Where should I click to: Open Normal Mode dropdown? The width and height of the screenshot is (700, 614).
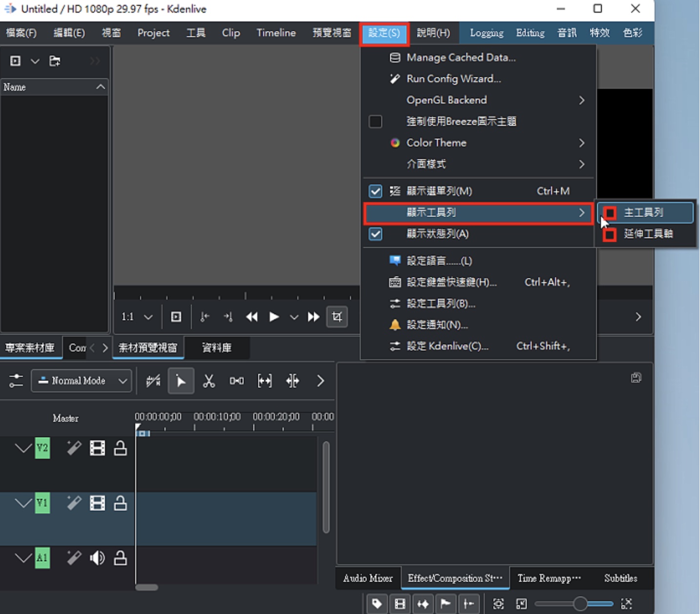(x=82, y=381)
